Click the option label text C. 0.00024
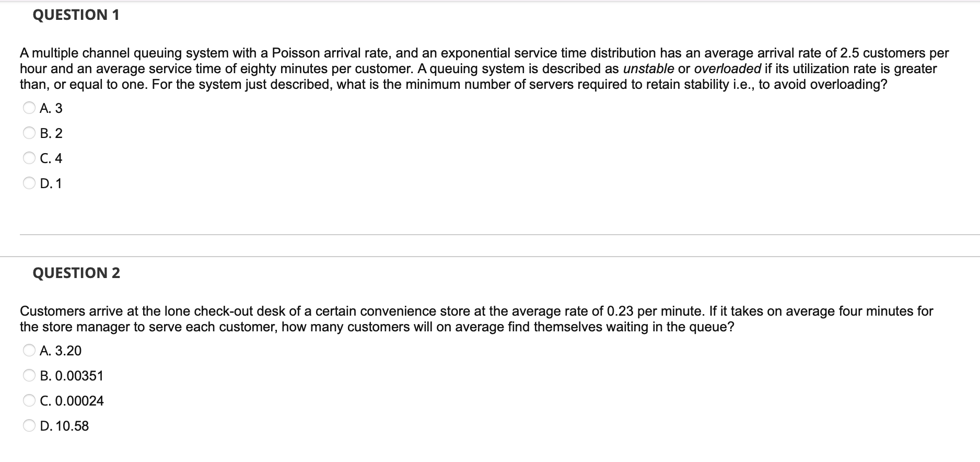 pyautogui.click(x=72, y=401)
